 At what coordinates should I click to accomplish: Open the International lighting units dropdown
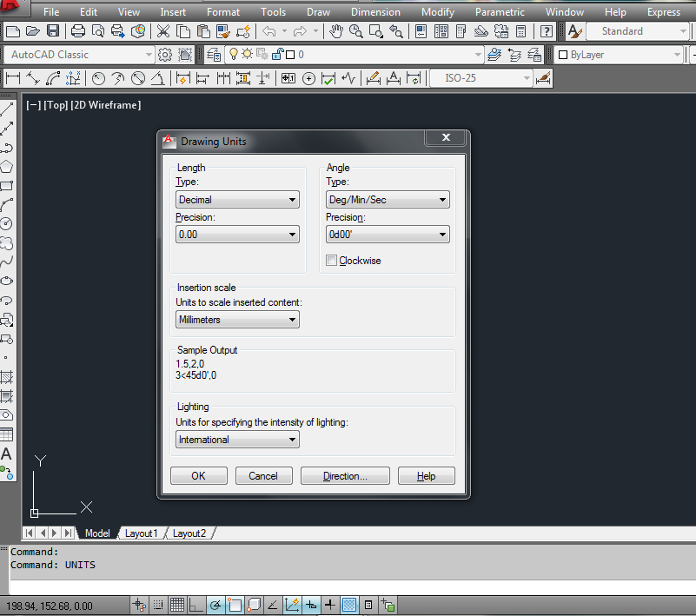237,440
